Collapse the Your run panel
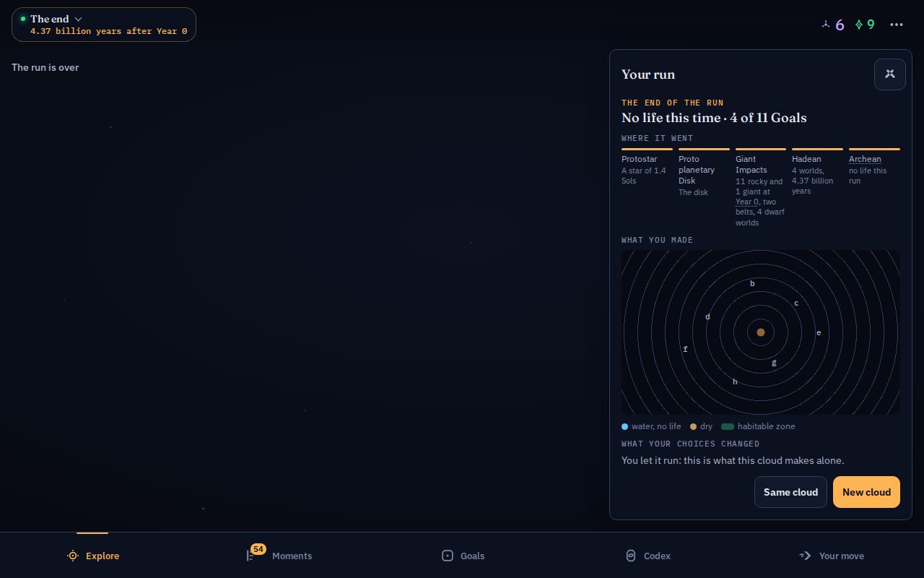 pyautogui.click(x=890, y=74)
